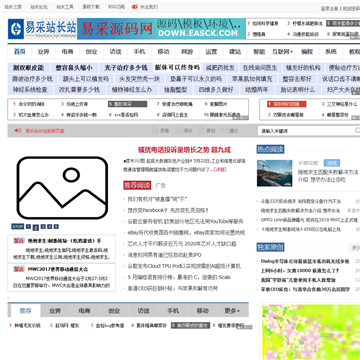Image resolution: width=360 pixels, height=360 pixels.
Task: Click the red [详细] link
Action: (220, 170)
